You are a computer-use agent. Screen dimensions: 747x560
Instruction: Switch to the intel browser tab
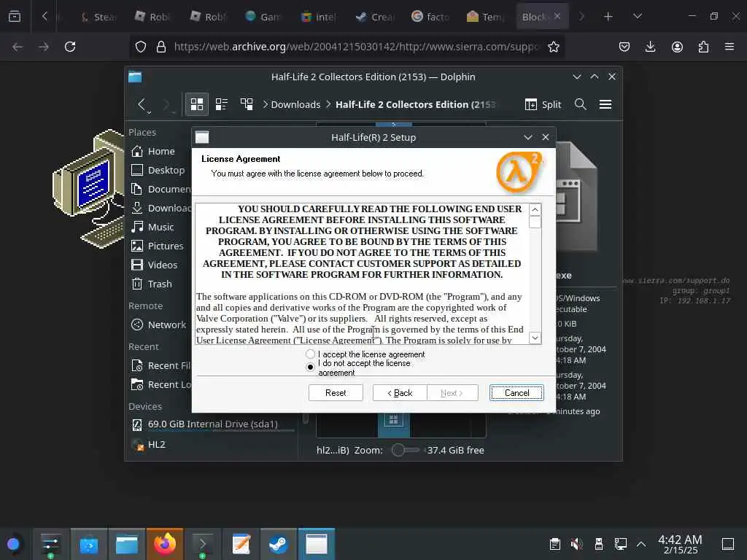(319, 17)
